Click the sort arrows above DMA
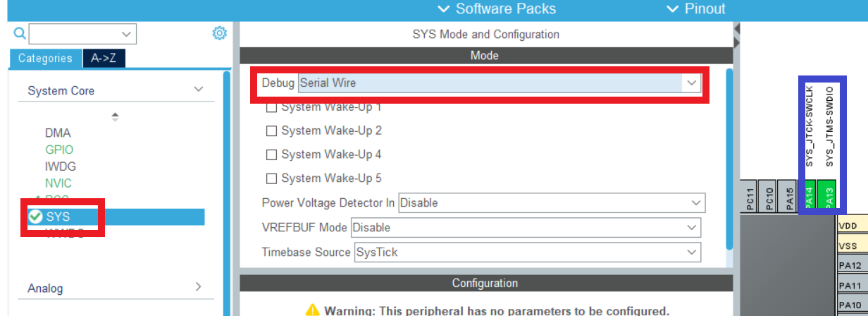Screen dimensions: 868x316 tap(115, 116)
